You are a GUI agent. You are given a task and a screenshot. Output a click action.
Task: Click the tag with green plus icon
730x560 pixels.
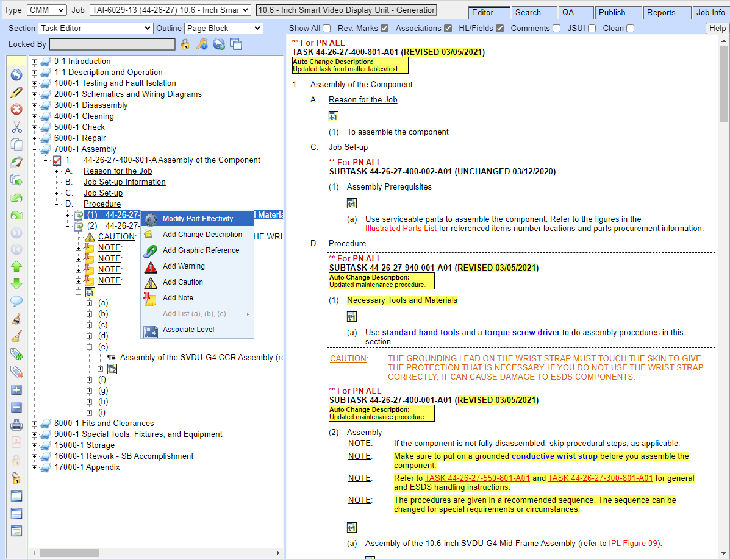(x=16, y=355)
